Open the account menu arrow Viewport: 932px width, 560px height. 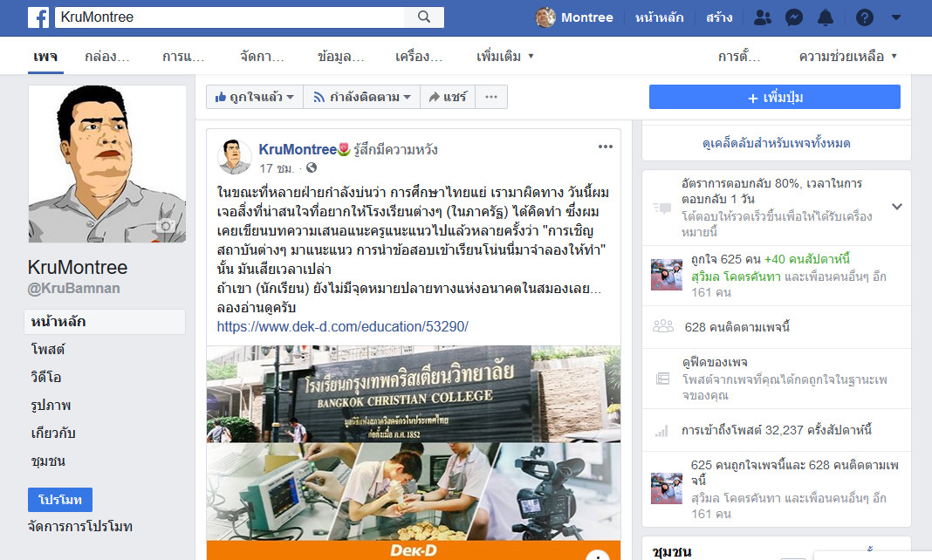click(x=895, y=17)
